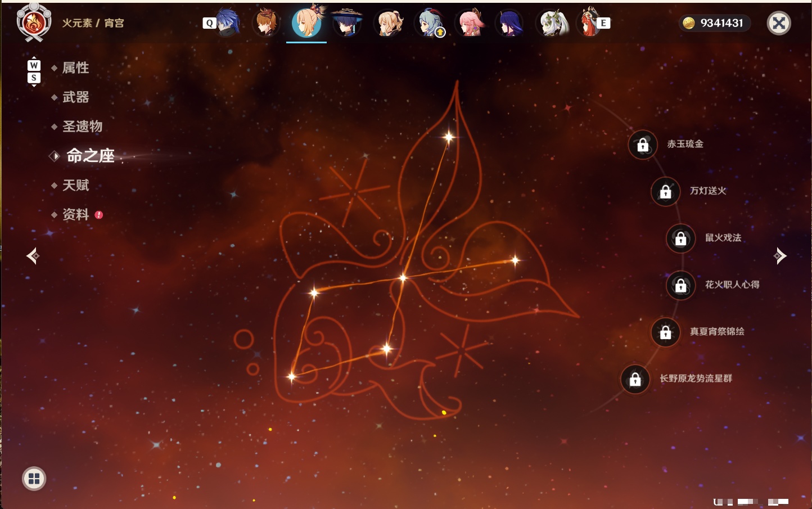Image resolution: width=812 pixels, height=509 pixels.
Task: Select the central star where constellation lines cross
Action: 403,277
